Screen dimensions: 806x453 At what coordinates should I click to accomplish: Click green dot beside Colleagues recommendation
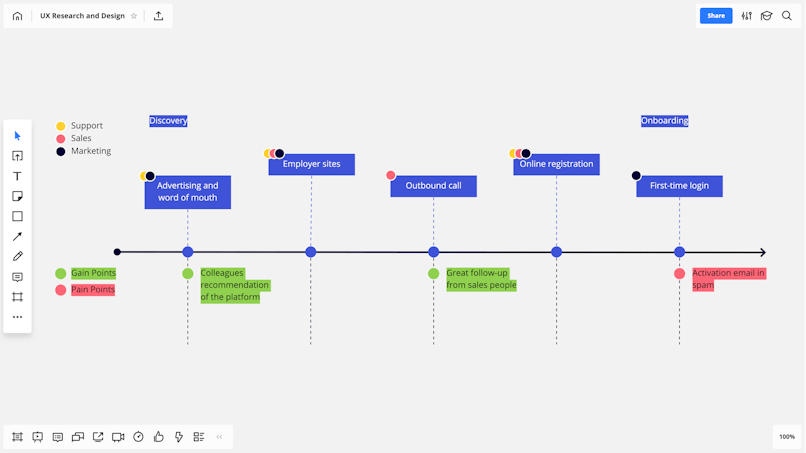(x=188, y=274)
